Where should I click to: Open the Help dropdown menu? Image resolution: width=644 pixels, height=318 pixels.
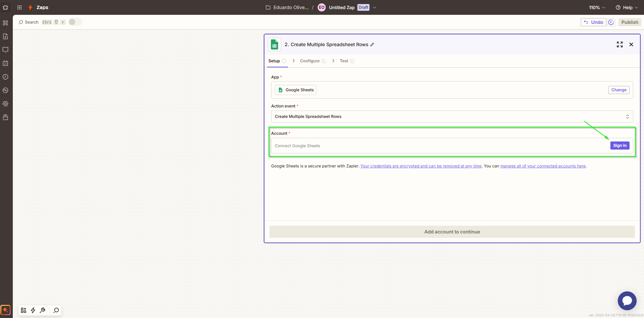click(626, 7)
